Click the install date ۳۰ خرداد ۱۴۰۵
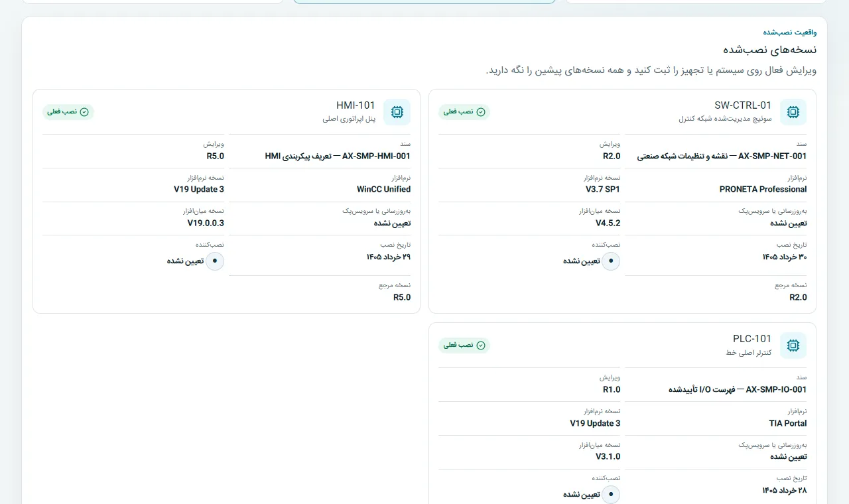This screenshot has width=849, height=504. point(785,257)
